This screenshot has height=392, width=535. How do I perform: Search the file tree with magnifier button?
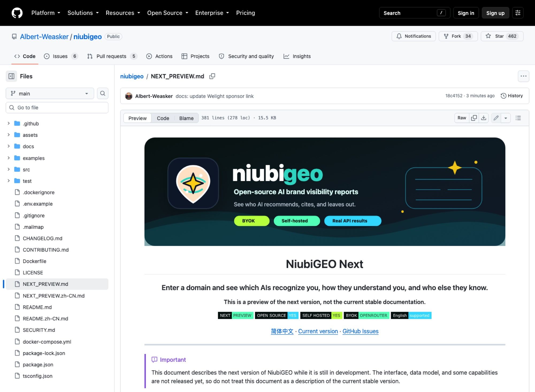102,93
